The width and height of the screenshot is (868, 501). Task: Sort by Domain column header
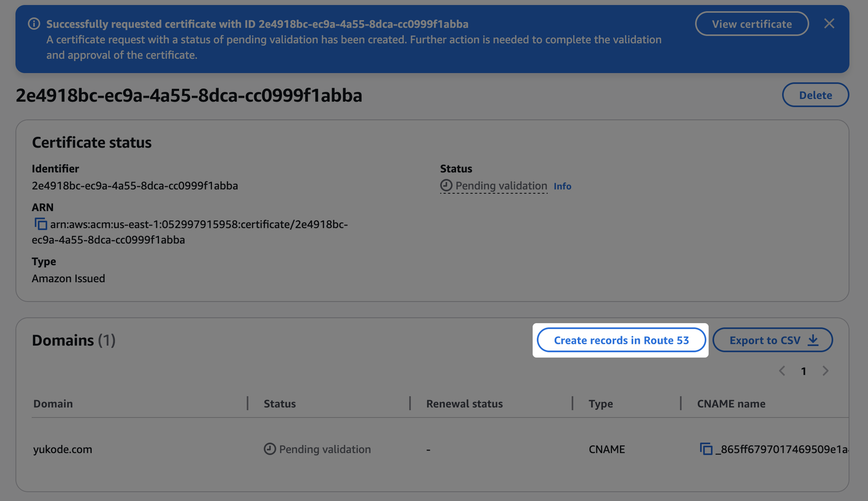pos(53,403)
